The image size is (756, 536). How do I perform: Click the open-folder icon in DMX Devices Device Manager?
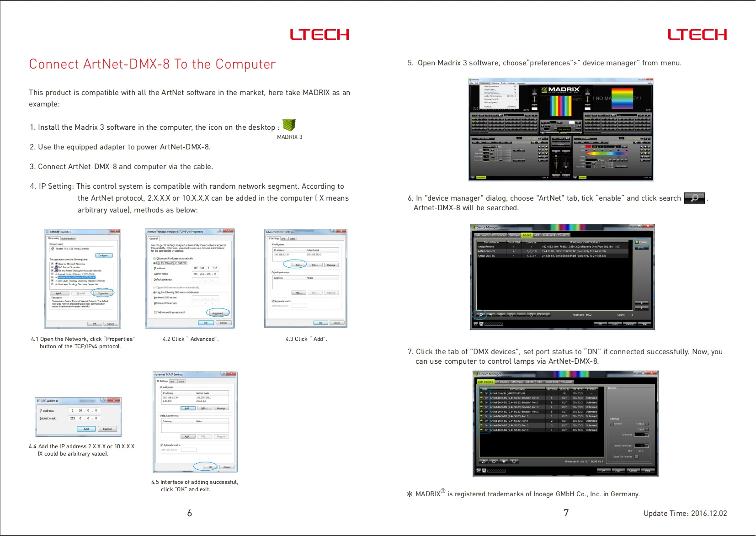[479, 470]
